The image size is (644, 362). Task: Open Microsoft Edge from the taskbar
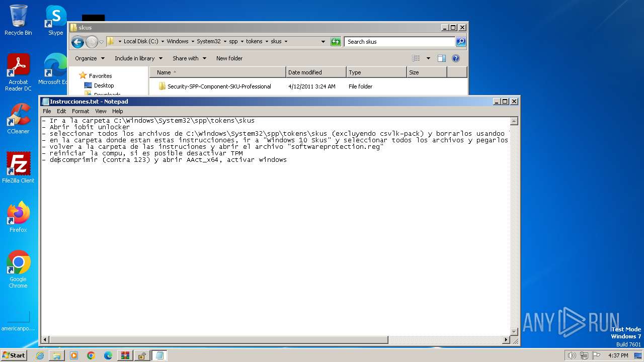108,355
